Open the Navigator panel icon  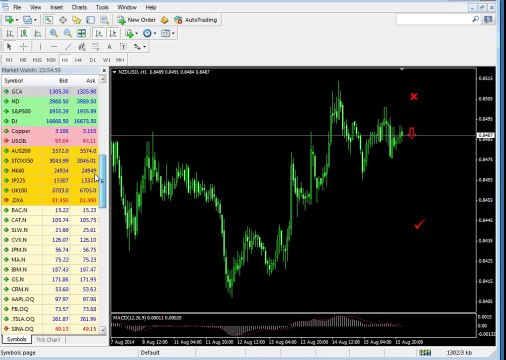(x=77, y=20)
